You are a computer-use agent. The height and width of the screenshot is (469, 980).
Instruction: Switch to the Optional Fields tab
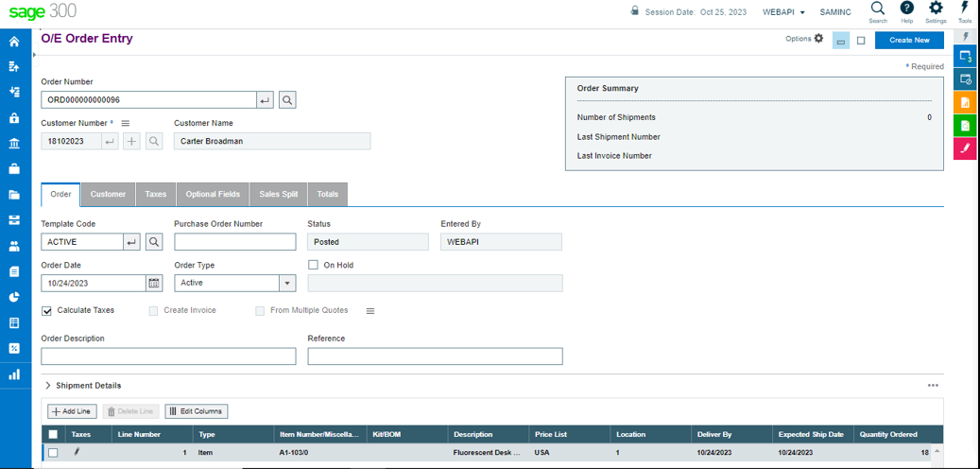point(213,194)
